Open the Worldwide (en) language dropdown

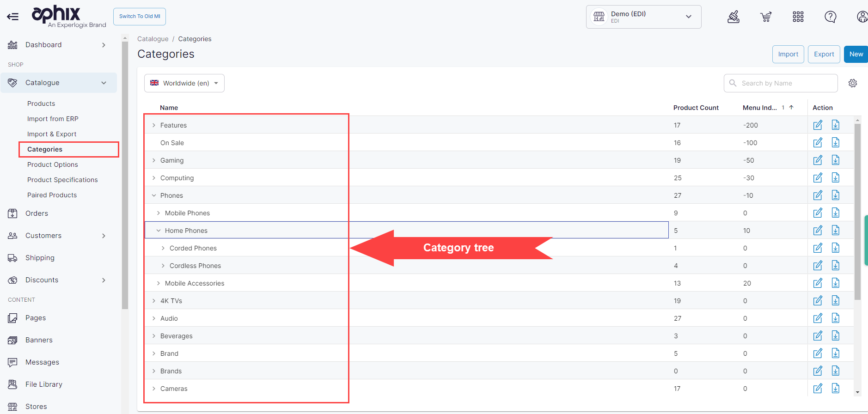point(184,83)
